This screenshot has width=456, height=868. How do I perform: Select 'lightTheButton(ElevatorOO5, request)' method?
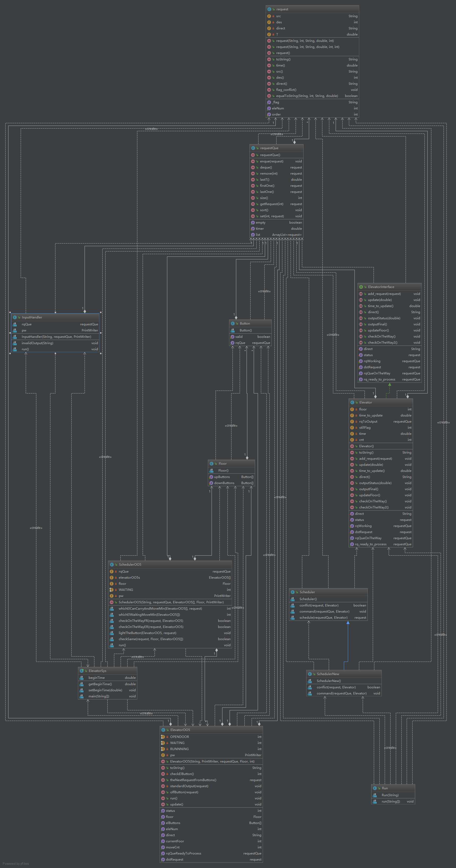click(170, 633)
